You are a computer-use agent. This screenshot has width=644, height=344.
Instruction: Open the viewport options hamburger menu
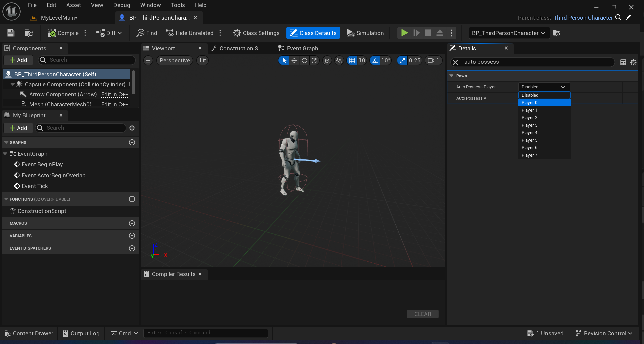[148, 60]
